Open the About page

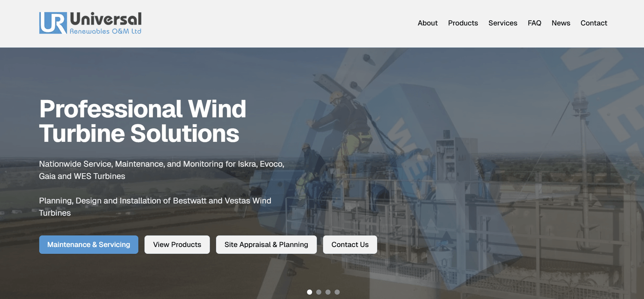[x=427, y=23]
